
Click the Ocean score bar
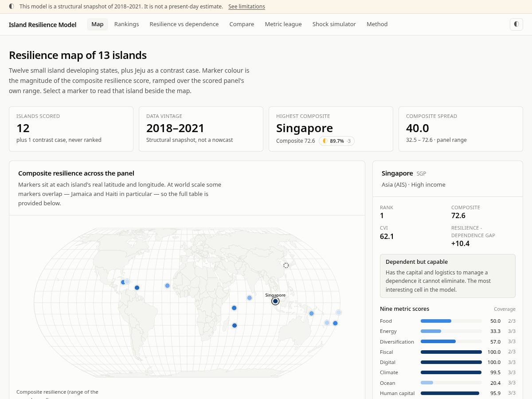[451, 383]
